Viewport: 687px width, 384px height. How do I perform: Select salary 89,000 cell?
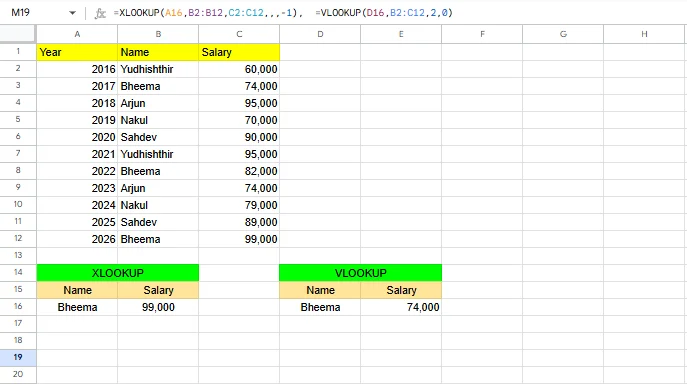[239, 222]
